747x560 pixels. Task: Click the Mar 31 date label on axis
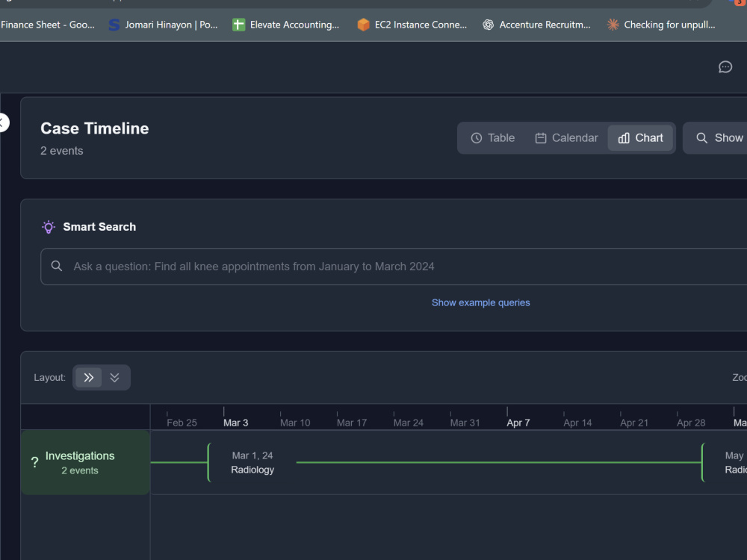[x=465, y=423]
